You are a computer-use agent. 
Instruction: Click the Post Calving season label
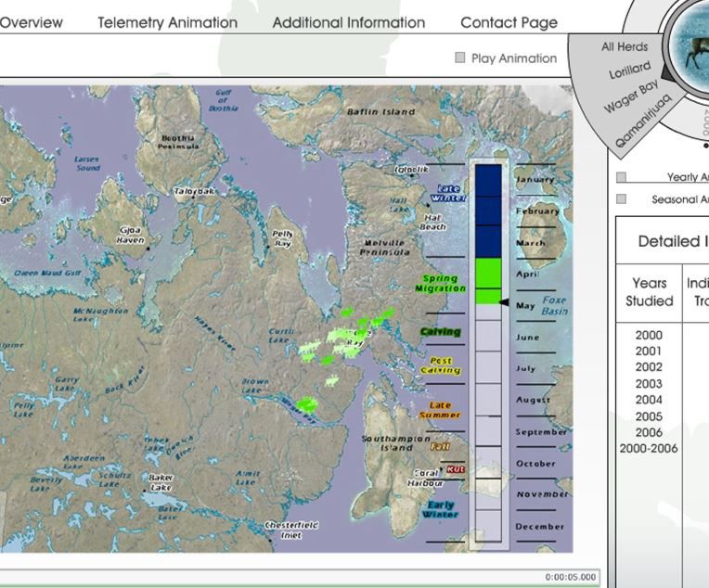441,365
